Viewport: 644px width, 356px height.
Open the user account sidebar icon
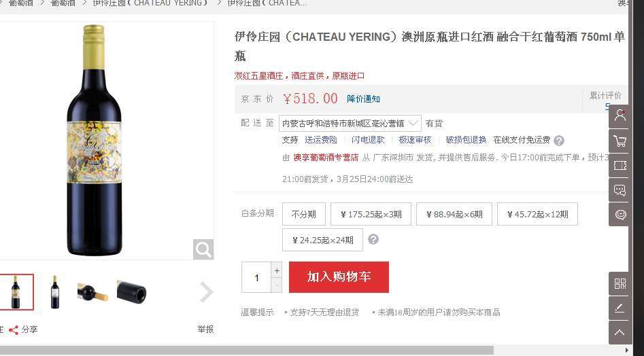(x=620, y=116)
